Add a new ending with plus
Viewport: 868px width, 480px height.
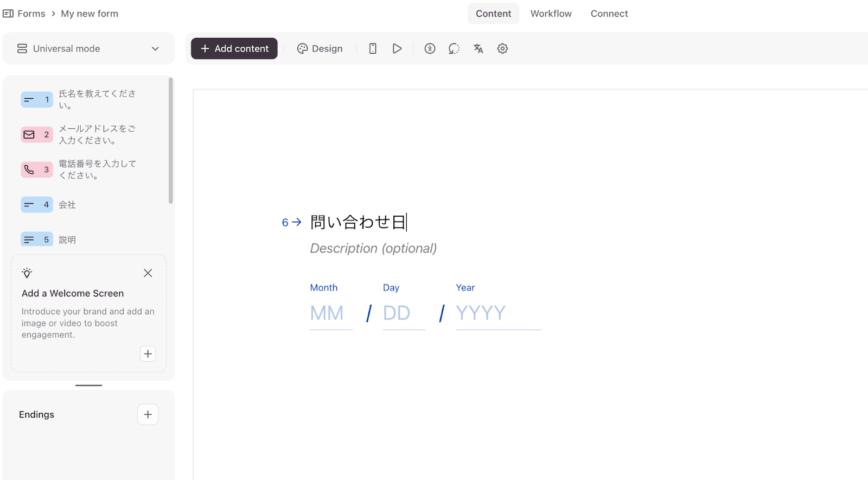(148, 414)
